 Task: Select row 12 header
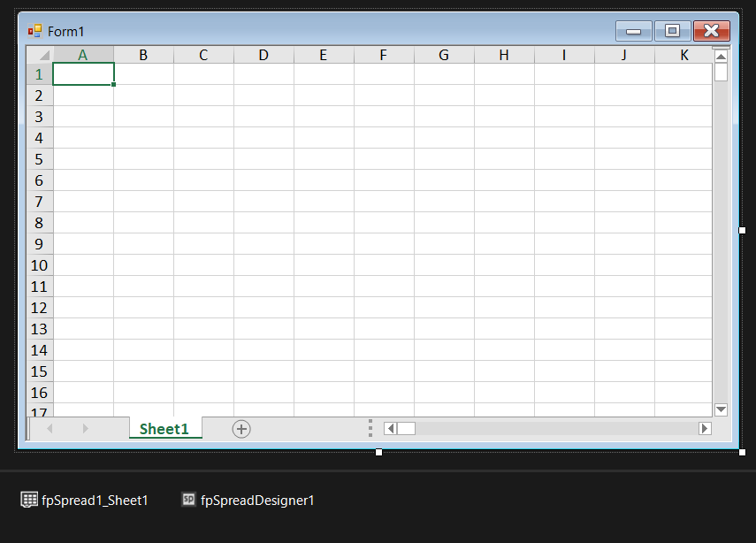click(40, 308)
